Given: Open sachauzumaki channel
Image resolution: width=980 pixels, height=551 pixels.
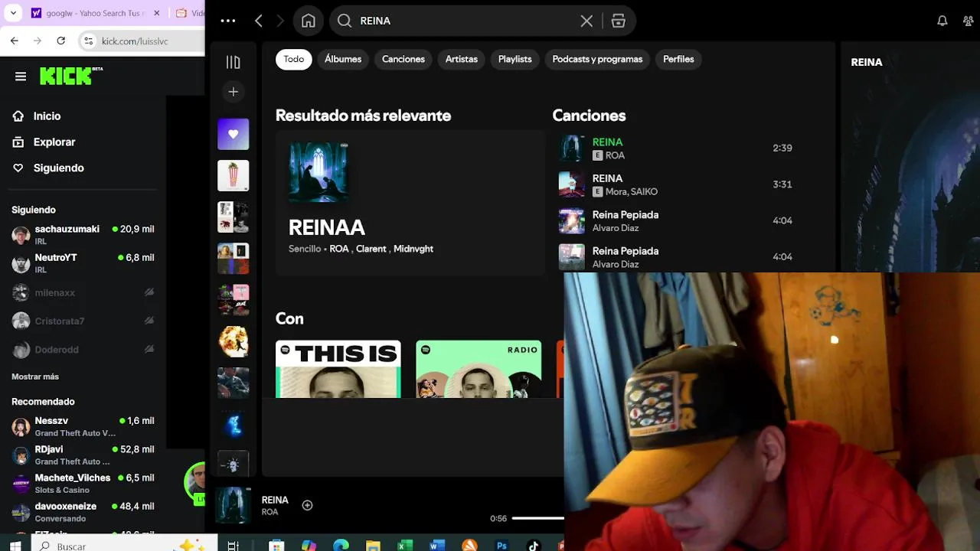Looking at the screenshot, I should coord(83,235).
